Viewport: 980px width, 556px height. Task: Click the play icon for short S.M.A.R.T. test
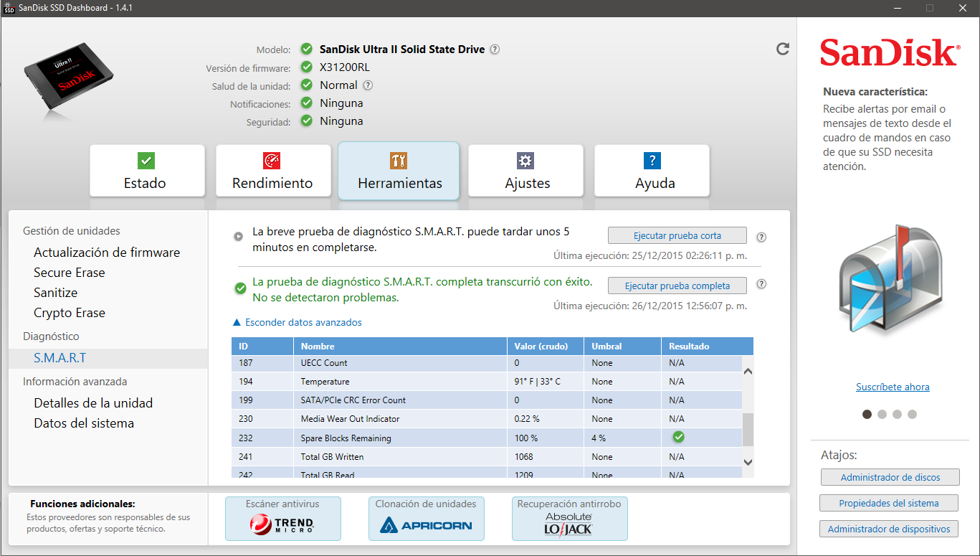[x=238, y=236]
